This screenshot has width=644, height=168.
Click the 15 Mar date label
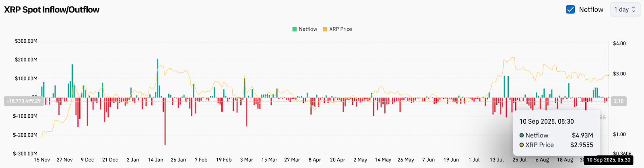point(269,160)
